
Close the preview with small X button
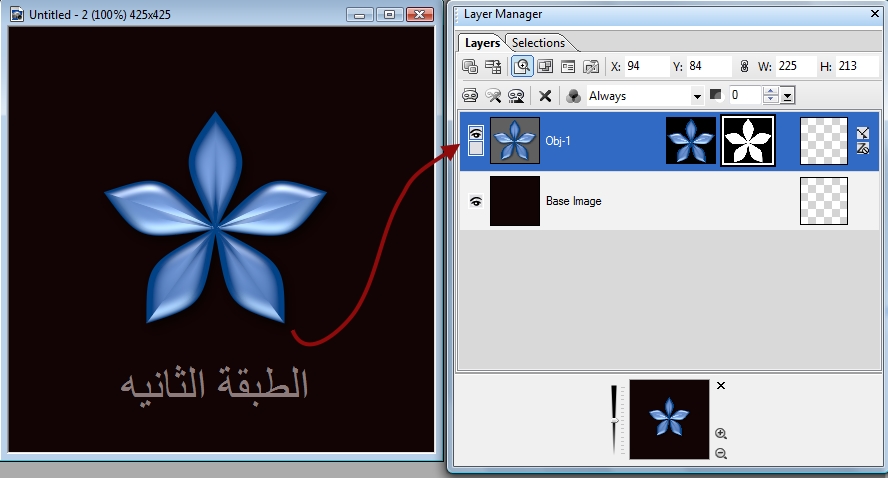(x=721, y=385)
